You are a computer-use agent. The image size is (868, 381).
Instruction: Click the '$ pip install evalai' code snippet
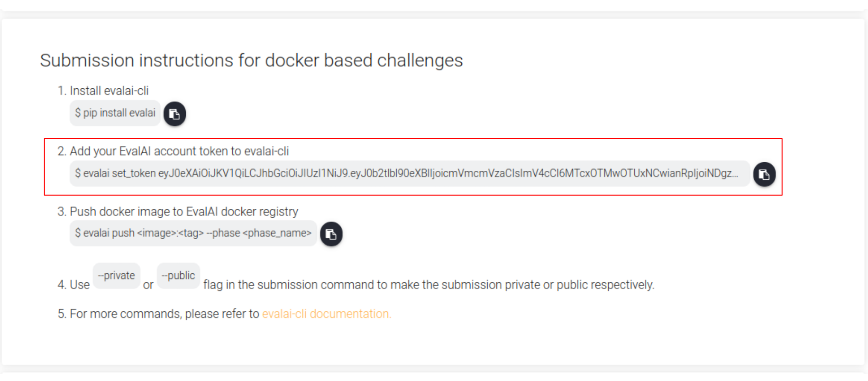[x=115, y=113]
